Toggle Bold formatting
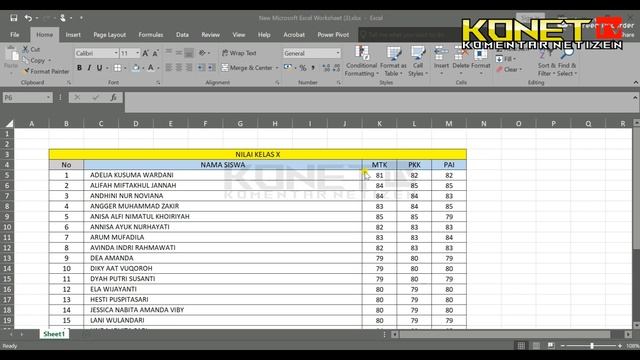Screen dimensions: 640x360 coord(79,68)
